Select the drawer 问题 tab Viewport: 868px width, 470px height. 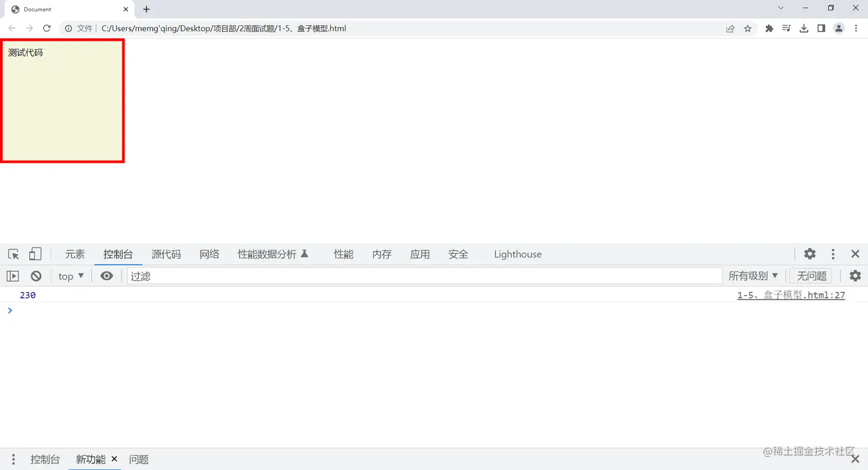[139, 459]
